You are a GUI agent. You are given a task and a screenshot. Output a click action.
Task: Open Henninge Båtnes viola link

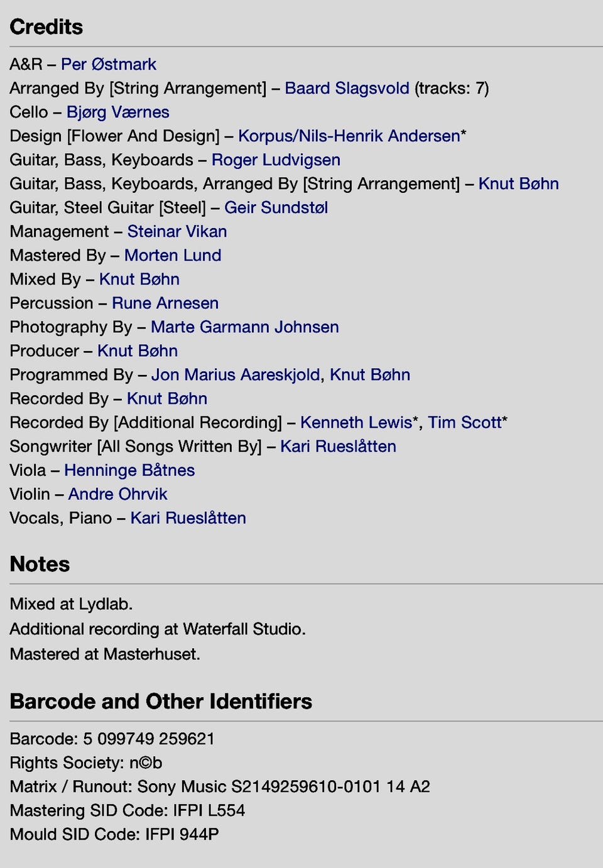point(129,470)
